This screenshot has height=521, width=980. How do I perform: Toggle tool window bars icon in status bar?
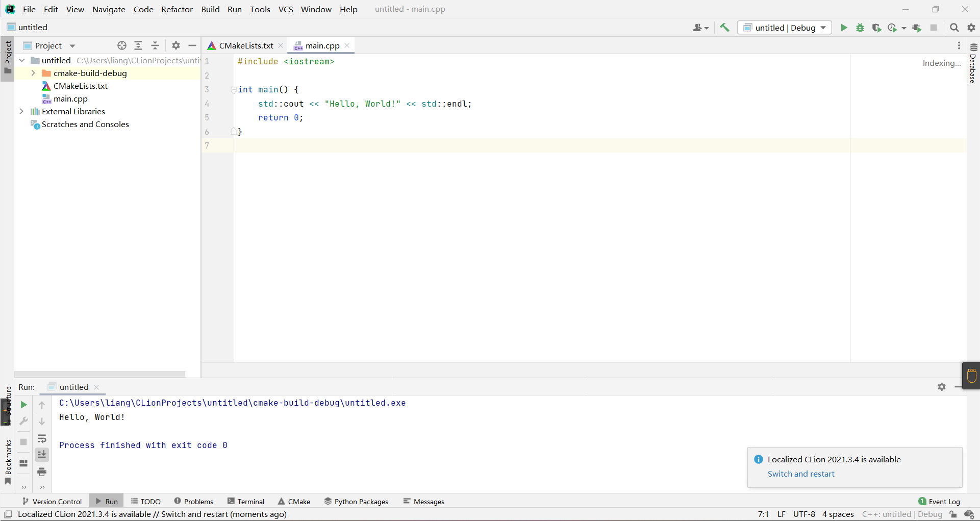tap(8, 514)
